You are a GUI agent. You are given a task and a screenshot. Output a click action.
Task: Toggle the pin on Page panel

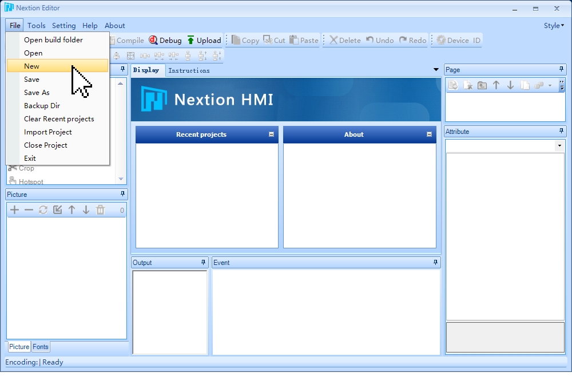(x=561, y=69)
